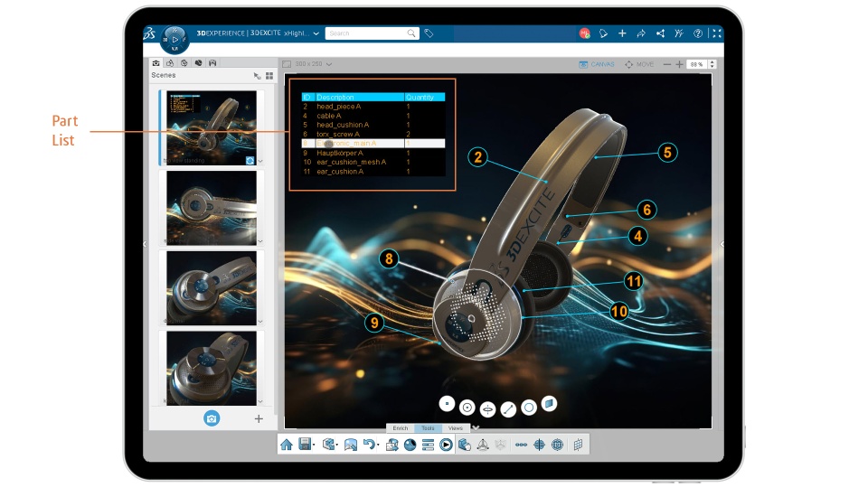Viewport: 868px width, 488px height.
Task: Click the home icon in bottom toolbar
Action: [287, 445]
